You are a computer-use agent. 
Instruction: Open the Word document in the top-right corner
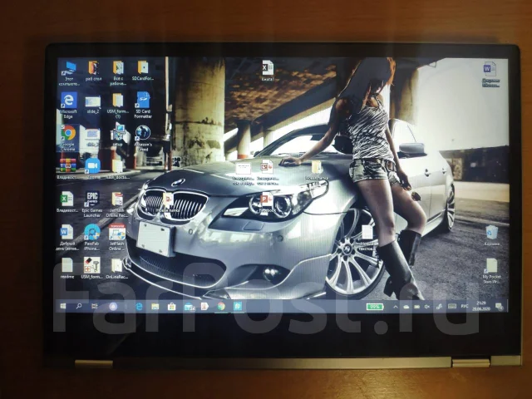coord(490,74)
